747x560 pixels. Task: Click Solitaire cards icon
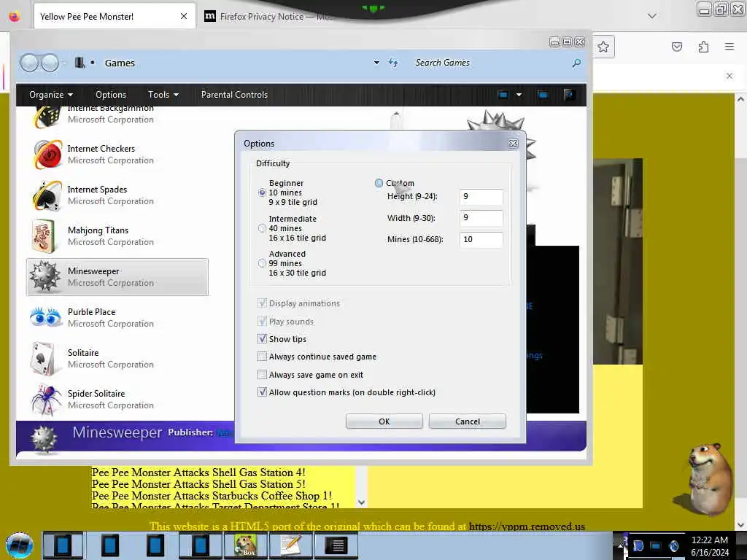click(x=44, y=359)
